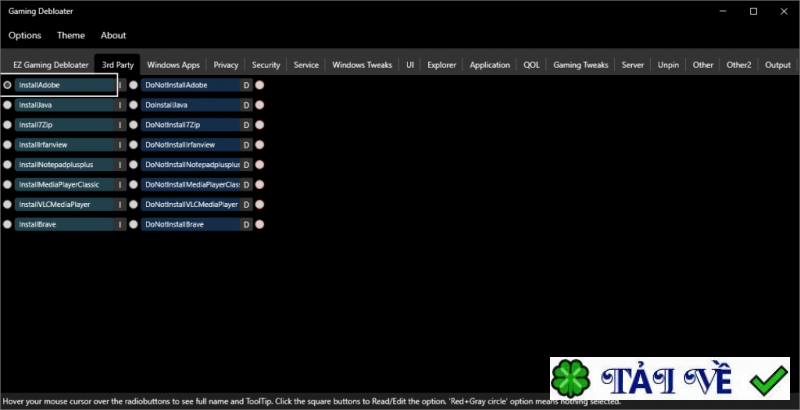Screen dimensions: 800x410
Task: Click the square I button beside InstallVLCMediaPlayer
Action: (120, 204)
